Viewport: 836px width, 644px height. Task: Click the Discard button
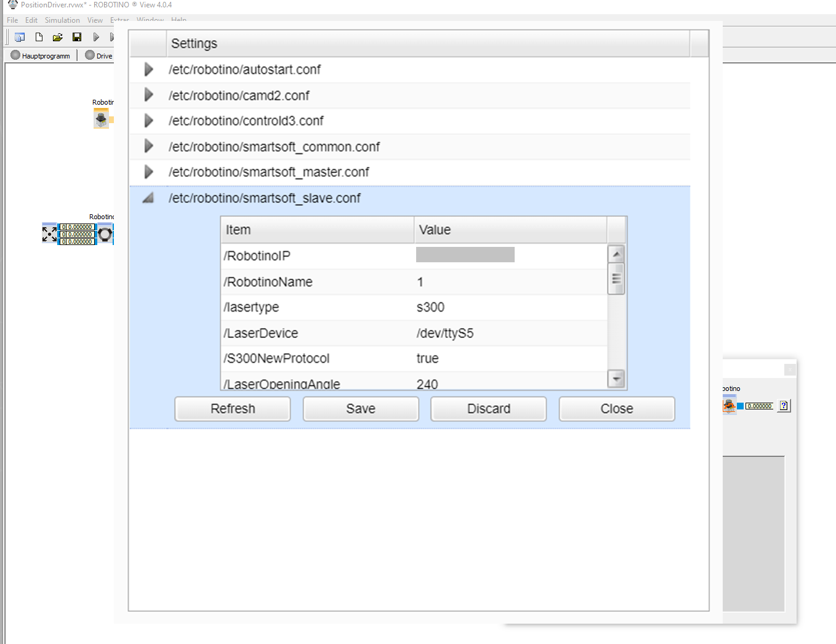(x=489, y=409)
